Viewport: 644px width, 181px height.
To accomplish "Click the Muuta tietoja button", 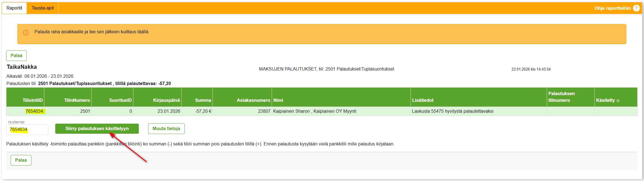I will click(166, 129).
